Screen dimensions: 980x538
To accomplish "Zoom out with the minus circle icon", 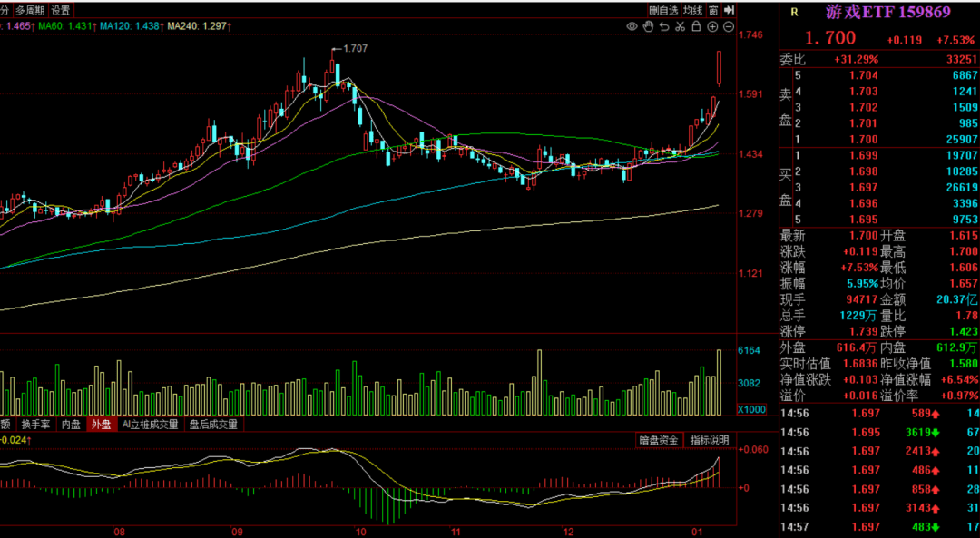I will click(729, 27).
